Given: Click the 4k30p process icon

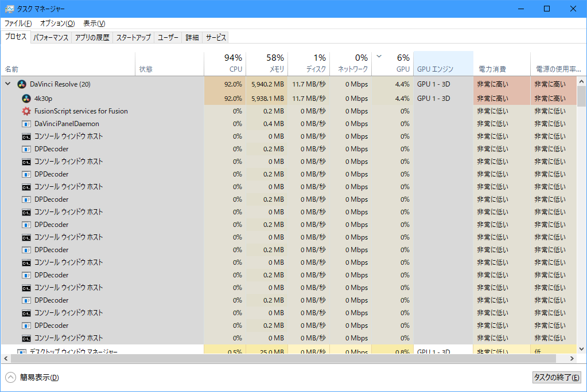Looking at the screenshot, I should click(x=26, y=99).
